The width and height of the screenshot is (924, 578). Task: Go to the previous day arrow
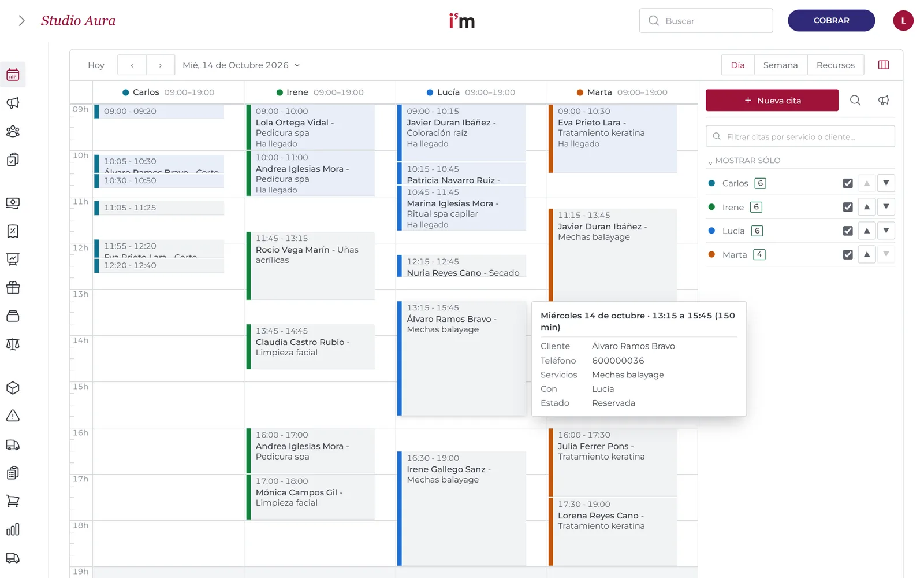132,65
